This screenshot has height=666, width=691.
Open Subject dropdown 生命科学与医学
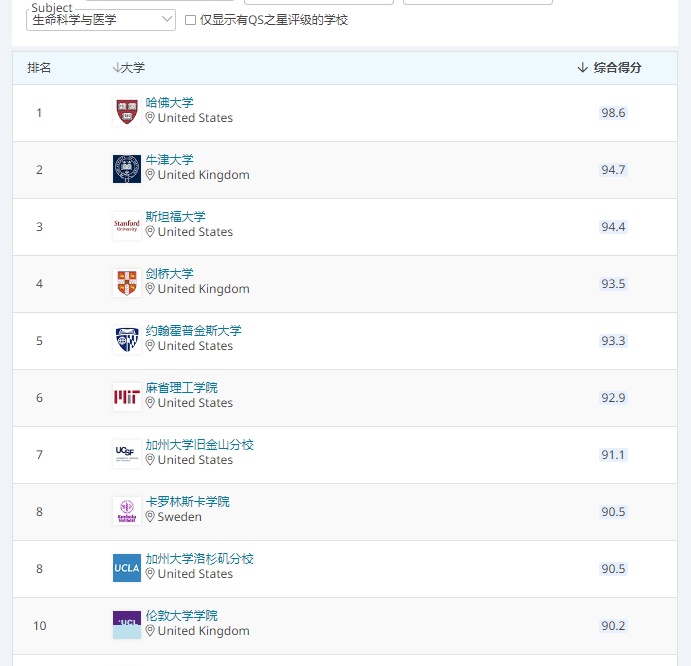[x=101, y=20]
